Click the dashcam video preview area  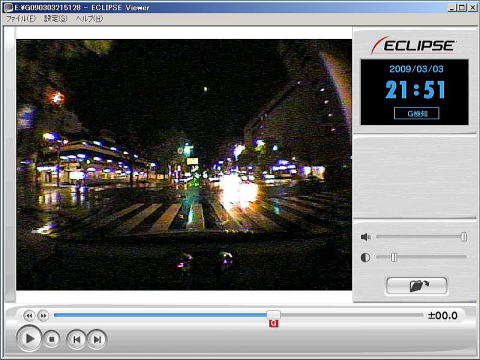184,165
